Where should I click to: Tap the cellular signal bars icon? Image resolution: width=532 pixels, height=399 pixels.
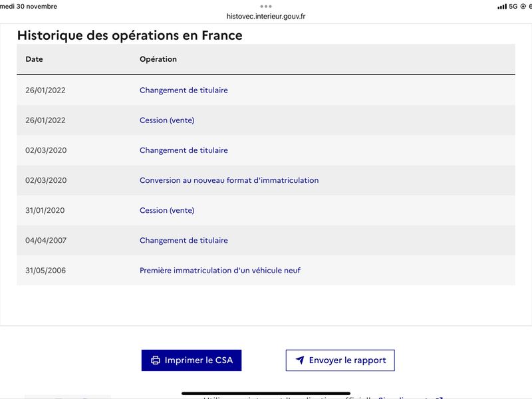coord(502,7)
